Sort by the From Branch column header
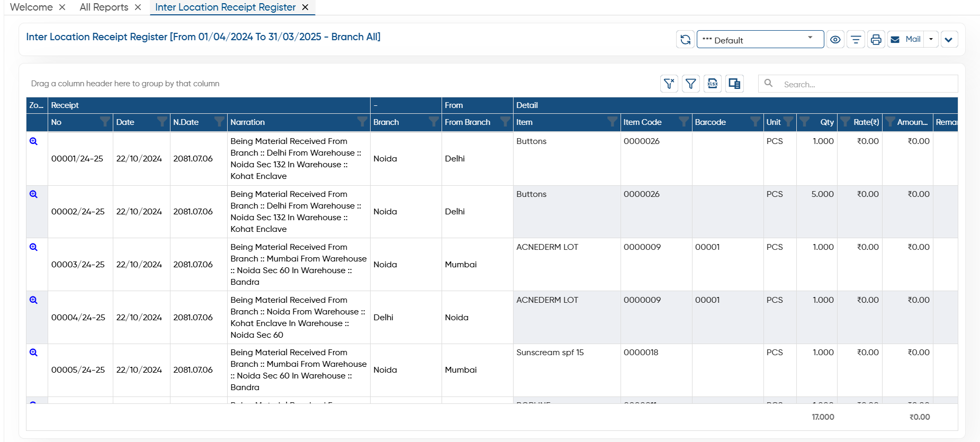The height and width of the screenshot is (442, 980). pyautogui.click(x=467, y=122)
